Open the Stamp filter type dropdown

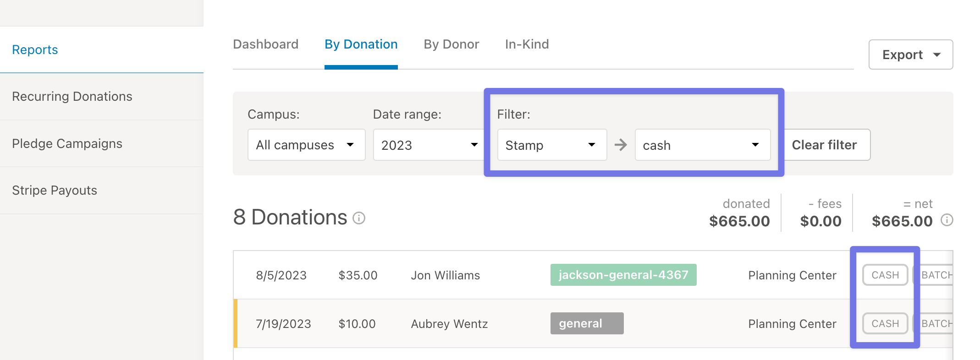point(552,145)
